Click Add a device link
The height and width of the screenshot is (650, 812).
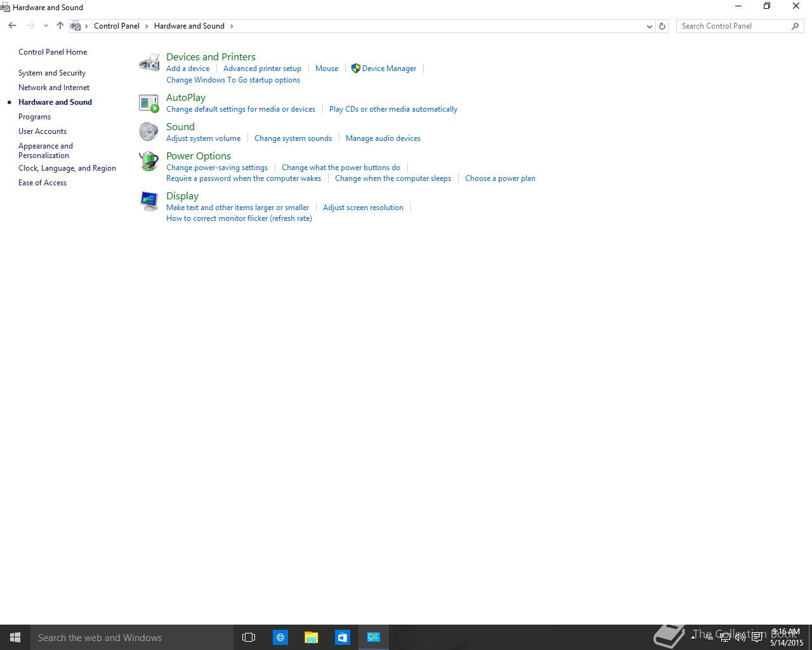(x=188, y=69)
